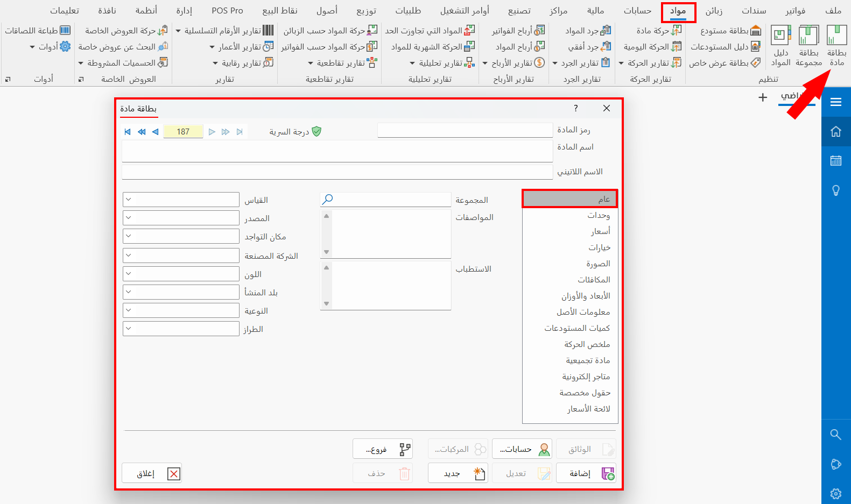Image resolution: width=851 pixels, height=504 pixels.
Task: Open بلد المنشأ dropdown
Action: click(181, 292)
